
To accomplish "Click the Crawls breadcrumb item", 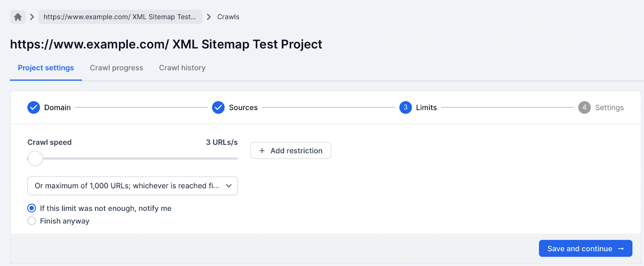I will click(228, 17).
